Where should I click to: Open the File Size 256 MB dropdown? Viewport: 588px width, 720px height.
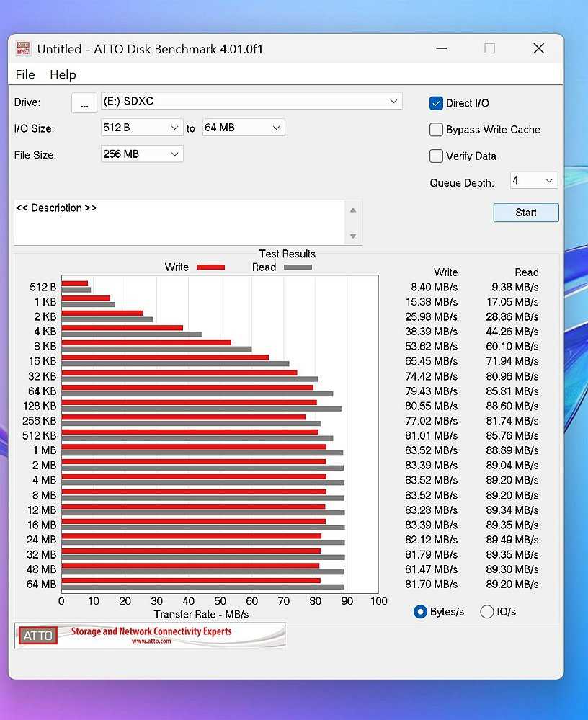(x=142, y=154)
